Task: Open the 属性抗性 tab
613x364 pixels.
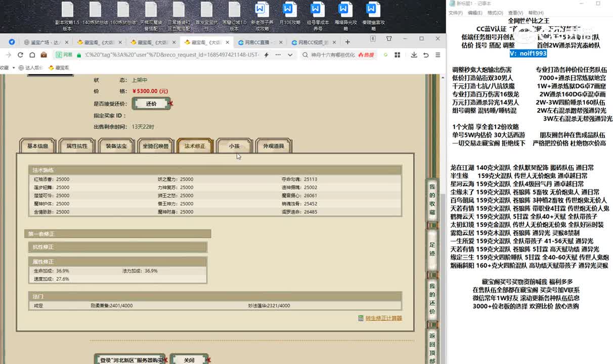Action: [x=77, y=146]
